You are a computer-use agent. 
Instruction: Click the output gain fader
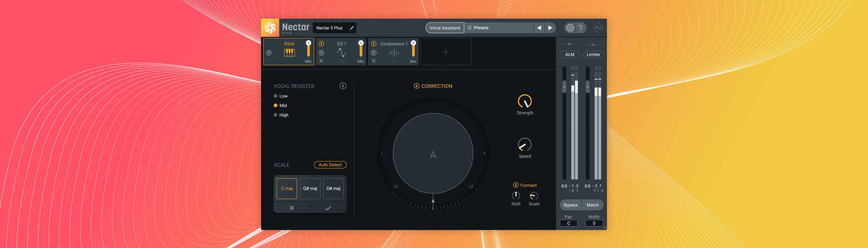tap(588, 87)
